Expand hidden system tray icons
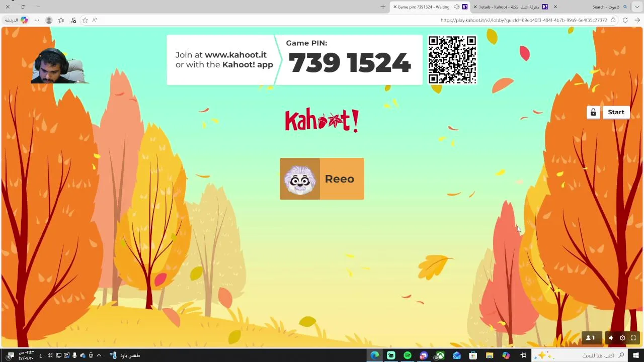Screen dimensions: 644x362 (x=99, y=355)
